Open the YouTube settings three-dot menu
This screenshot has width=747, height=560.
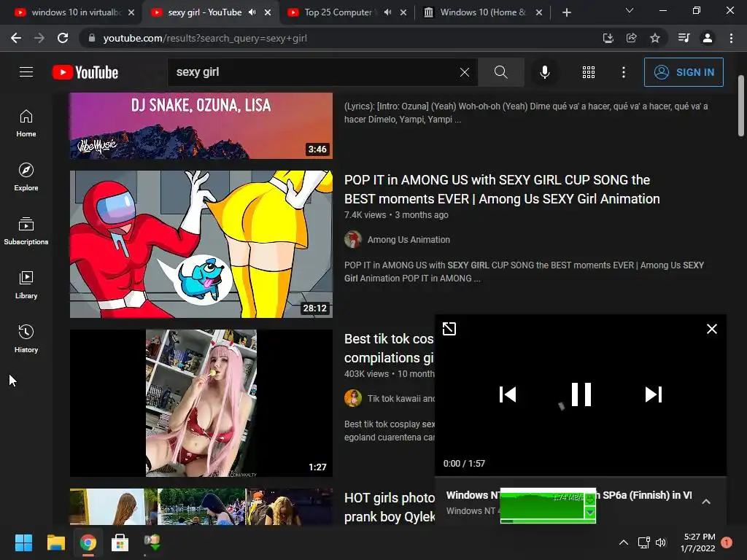pyautogui.click(x=624, y=72)
